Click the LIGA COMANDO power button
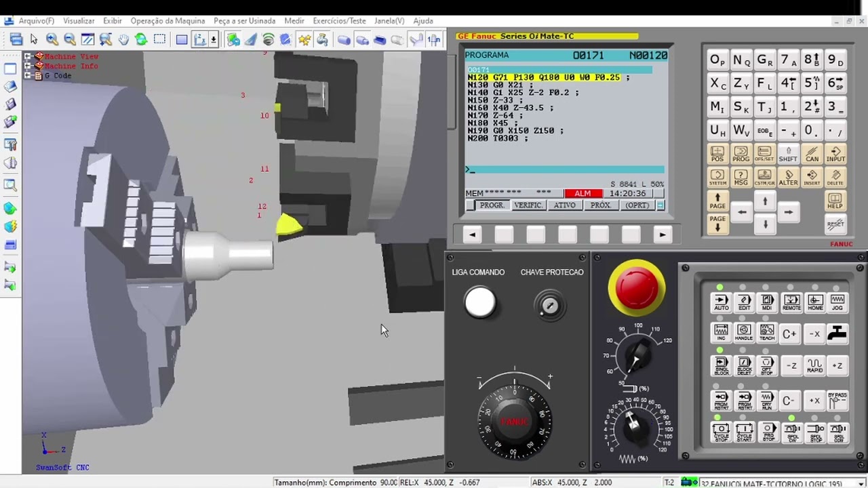 (x=480, y=303)
